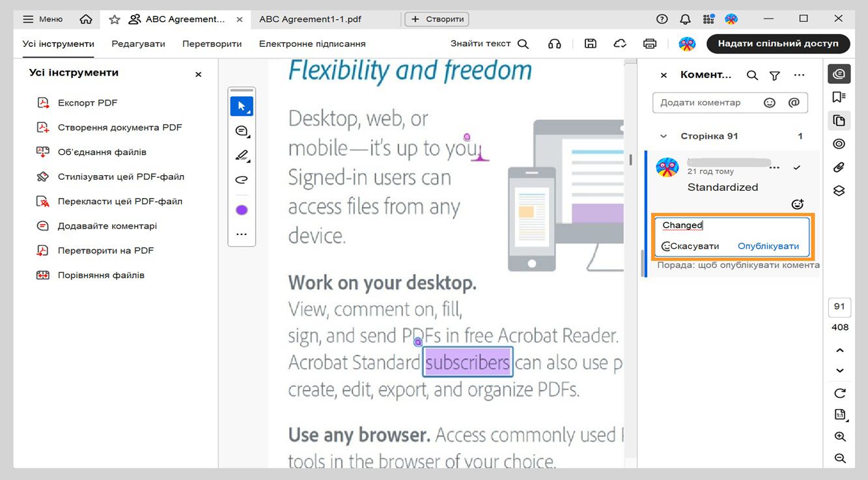The height and width of the screenshot is (480, 868).
Task: Open the Меню hamburger menu
Action: point(42,20)
